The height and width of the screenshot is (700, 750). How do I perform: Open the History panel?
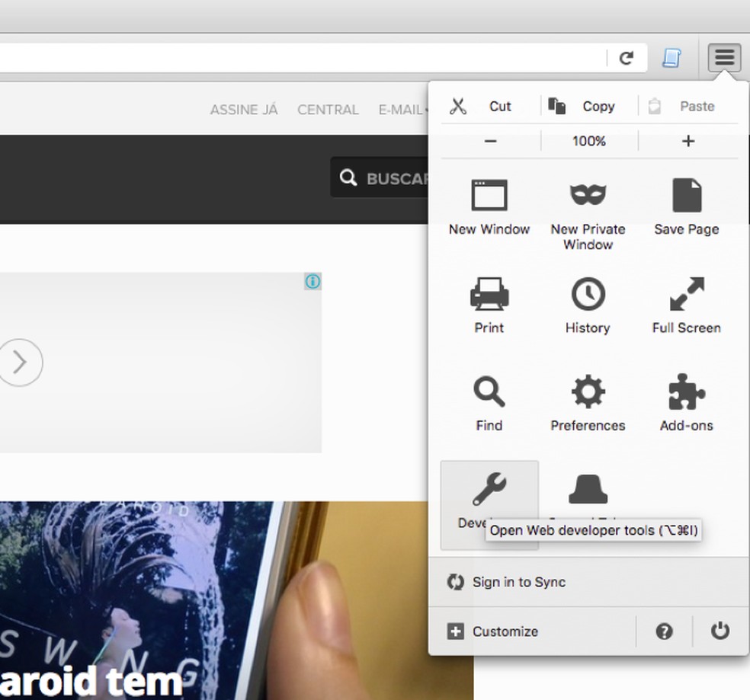click(588, 305)
